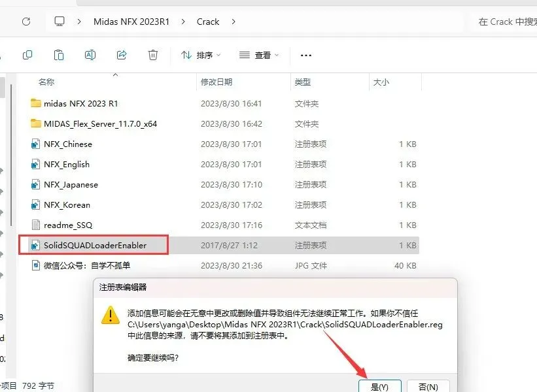The image size is (537, 392).
Task: Click the 40 KB size cell
Action: click(x=405, y=265)
